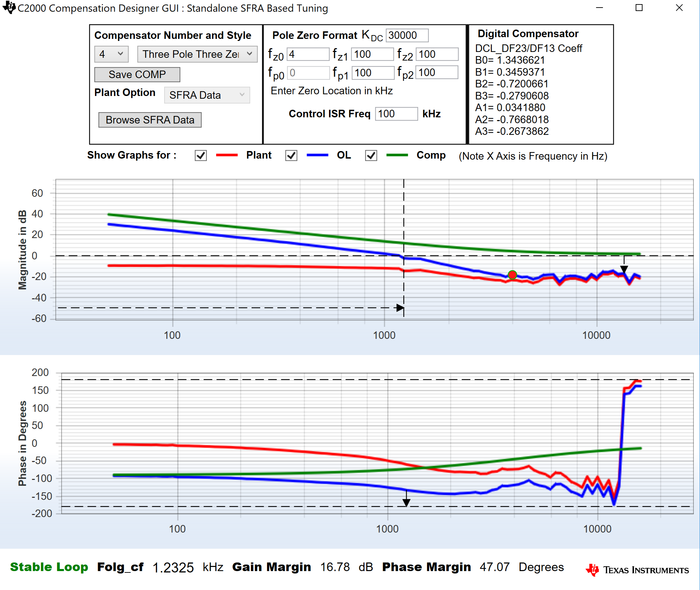Screen dimensions: 700x590
Task: Click the Texas Instruments logo at bottom
Action: click(x=637, y=570)
